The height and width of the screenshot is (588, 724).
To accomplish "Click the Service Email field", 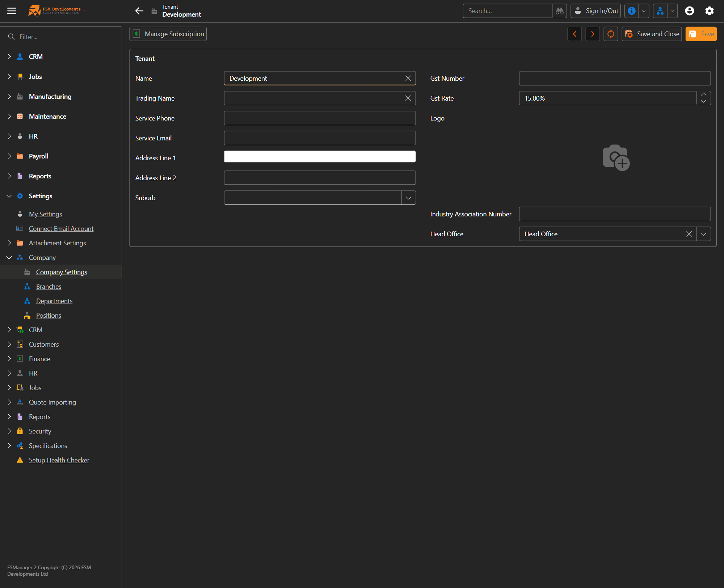I will (320, 138).
